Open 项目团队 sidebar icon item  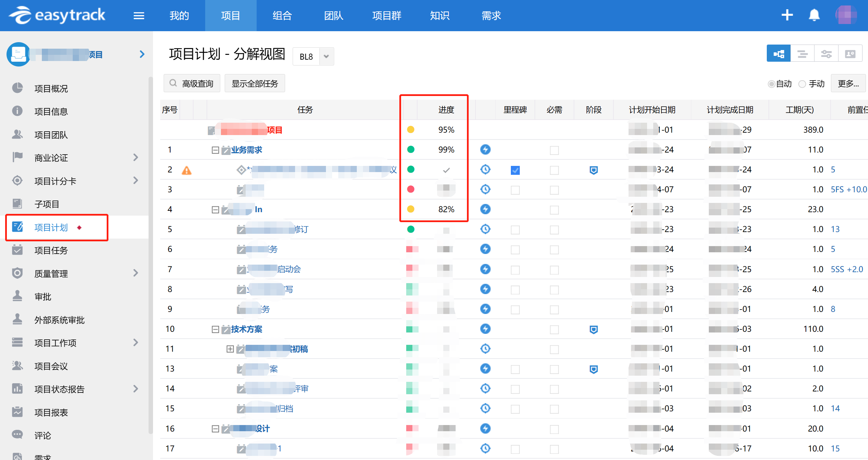(x=17, y=135)
